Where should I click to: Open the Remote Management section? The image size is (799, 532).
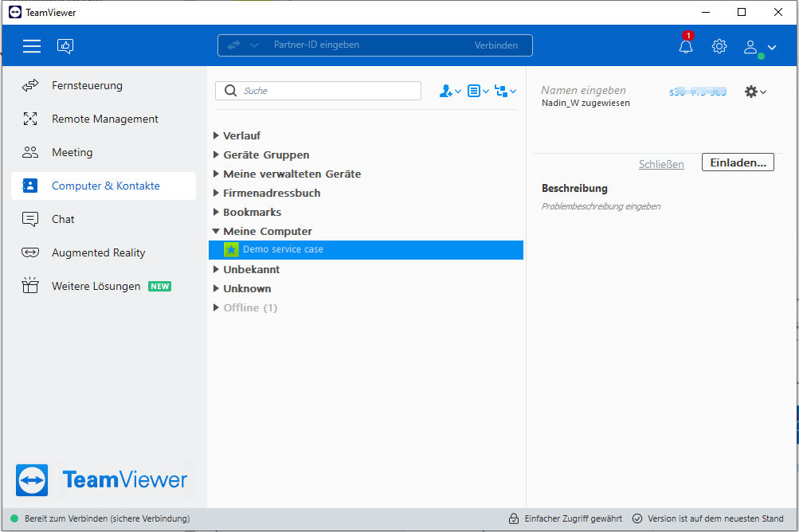click(x=104, y=119)
